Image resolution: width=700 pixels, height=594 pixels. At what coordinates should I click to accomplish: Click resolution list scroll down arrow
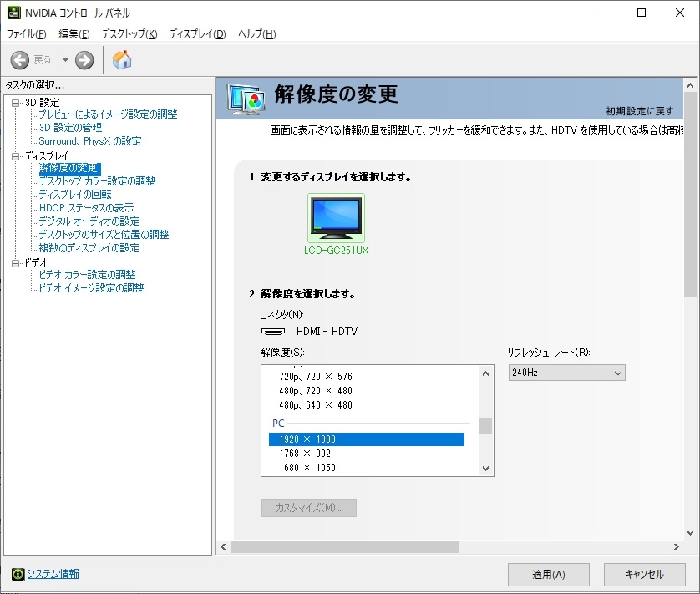coord(485,469)
